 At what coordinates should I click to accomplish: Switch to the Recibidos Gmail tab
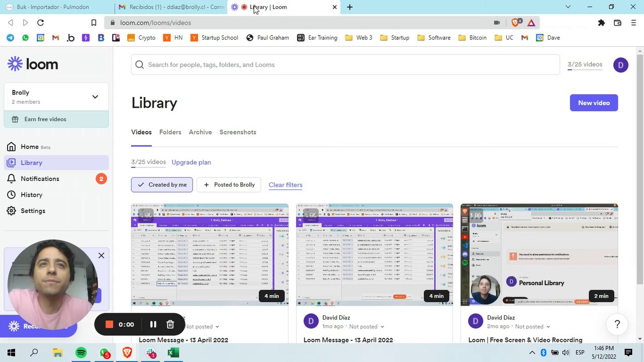coord(170,7)
